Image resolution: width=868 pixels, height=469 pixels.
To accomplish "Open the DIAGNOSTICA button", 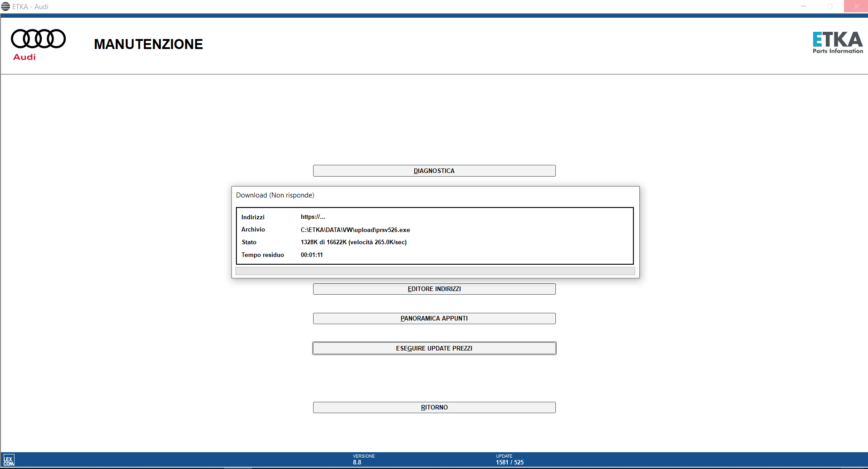I will tap(434, 171).
